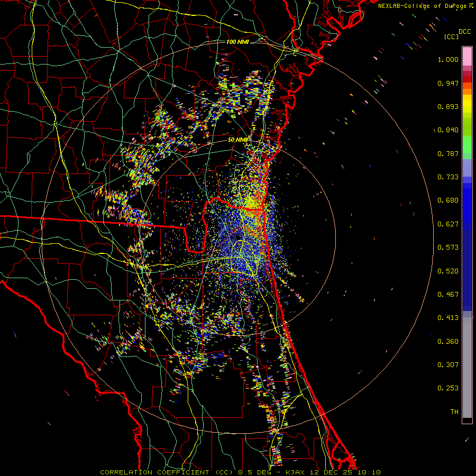The height and width of the screenshot is (476, 476).
Task: Select the 0.520 colorbar value
Action: tap(448, 271)
